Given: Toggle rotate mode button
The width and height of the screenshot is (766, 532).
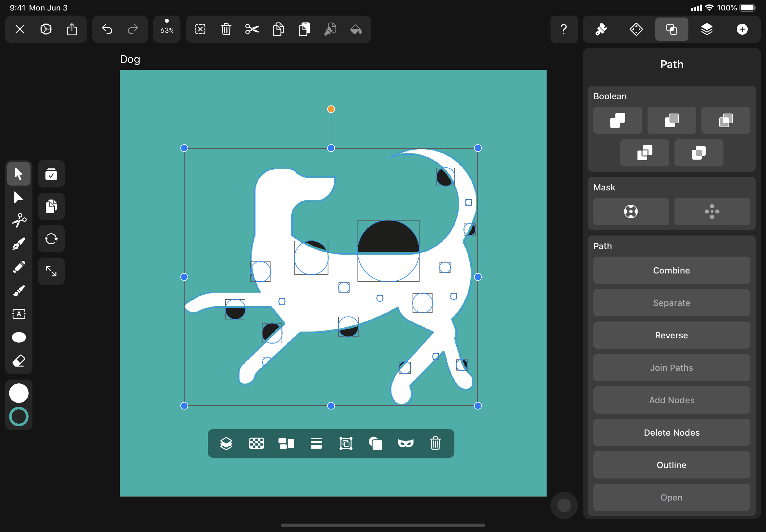Looking at the screenshot, I should (51, 239).
